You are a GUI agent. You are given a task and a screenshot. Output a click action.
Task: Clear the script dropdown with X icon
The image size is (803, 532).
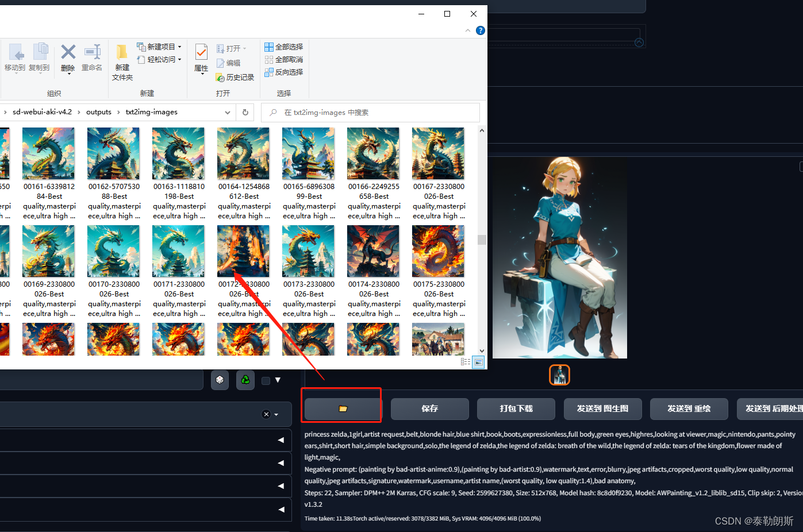pos(266,414)
